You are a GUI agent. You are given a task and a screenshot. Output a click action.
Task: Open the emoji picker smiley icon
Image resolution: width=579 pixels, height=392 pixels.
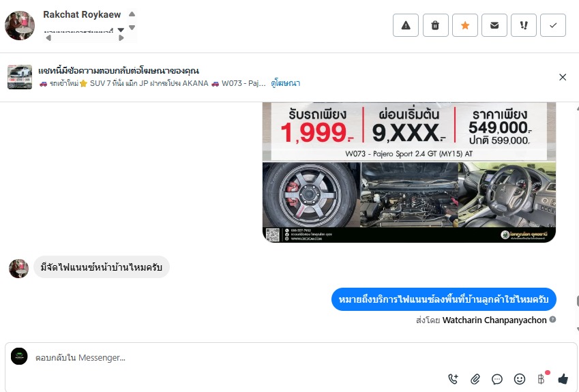point(519,379)
